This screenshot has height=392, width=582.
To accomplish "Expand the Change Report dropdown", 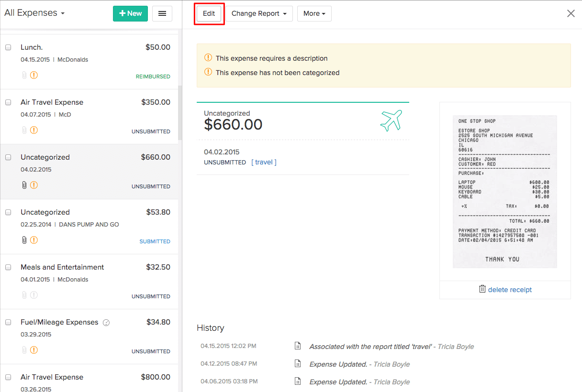I will [x=259, y=13].
